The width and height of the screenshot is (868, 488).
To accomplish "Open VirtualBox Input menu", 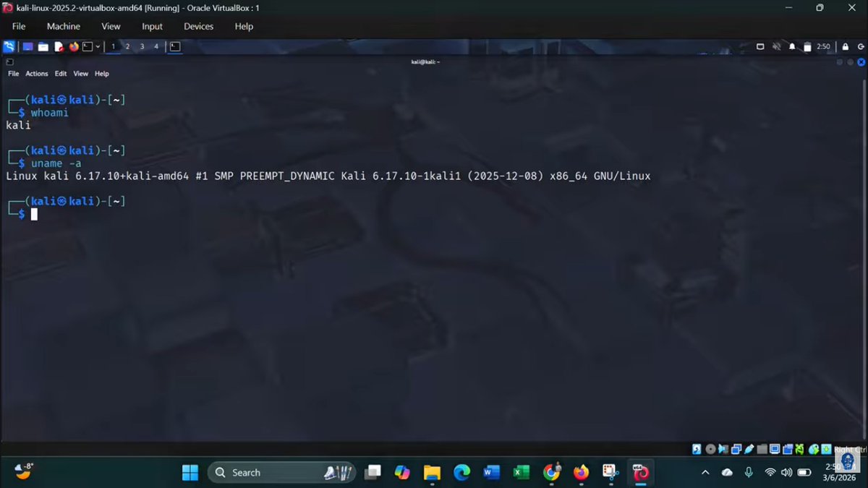I will [x=152, y=26].
